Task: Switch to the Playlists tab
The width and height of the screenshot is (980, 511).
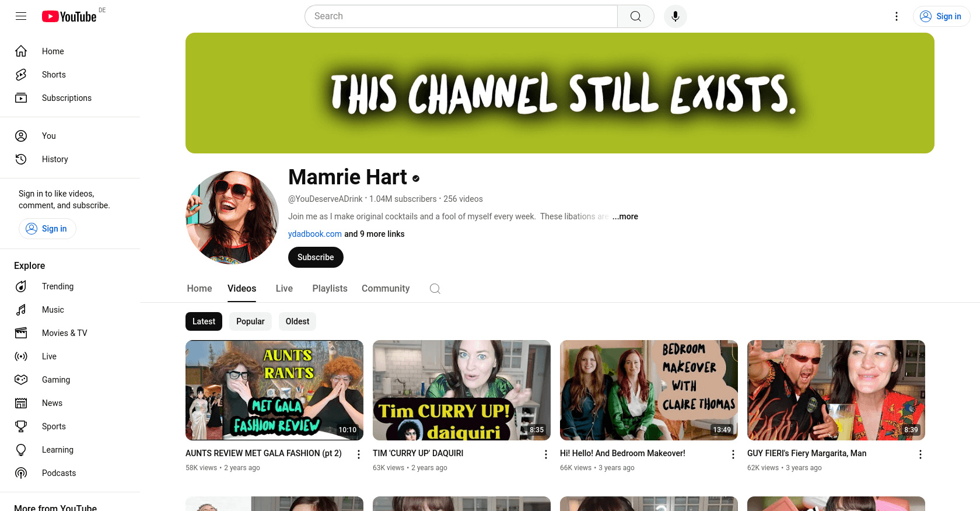Action: [x=330, y=289]
